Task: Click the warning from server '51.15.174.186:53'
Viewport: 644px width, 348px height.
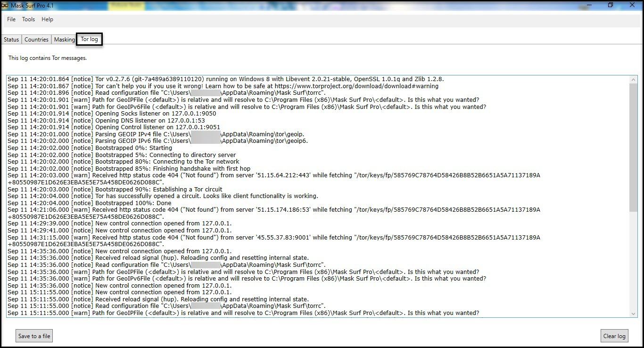Action: 274,213
